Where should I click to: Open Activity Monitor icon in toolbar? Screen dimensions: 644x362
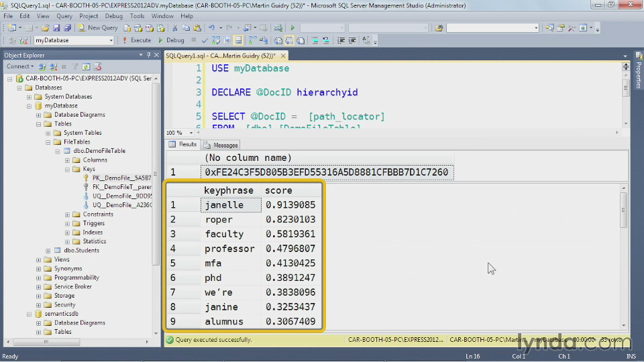(278, 28)
